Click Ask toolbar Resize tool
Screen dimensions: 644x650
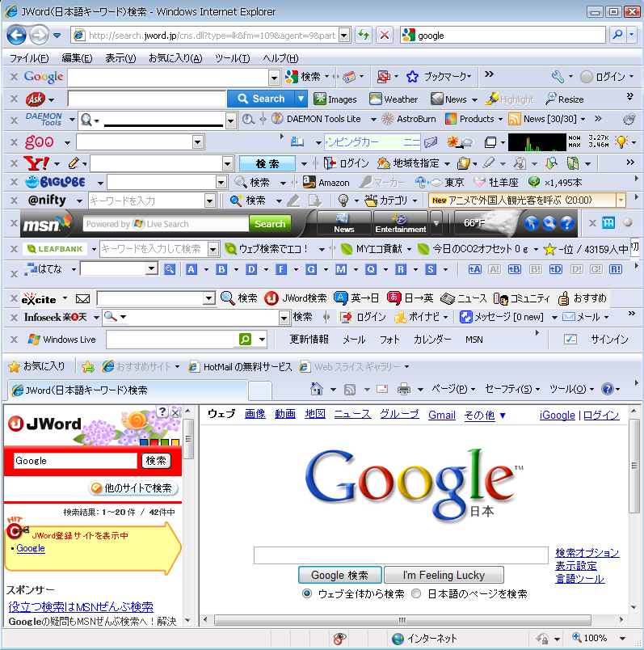565,99
